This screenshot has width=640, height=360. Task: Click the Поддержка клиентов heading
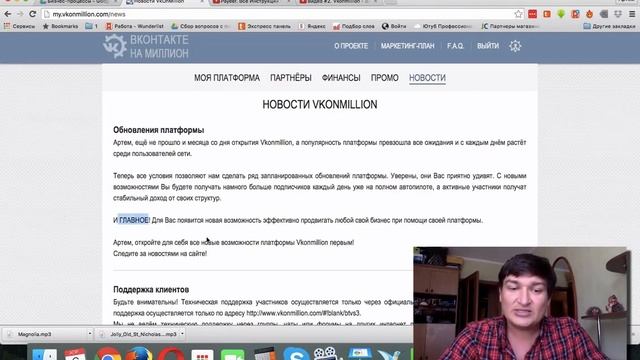[151, 289]
